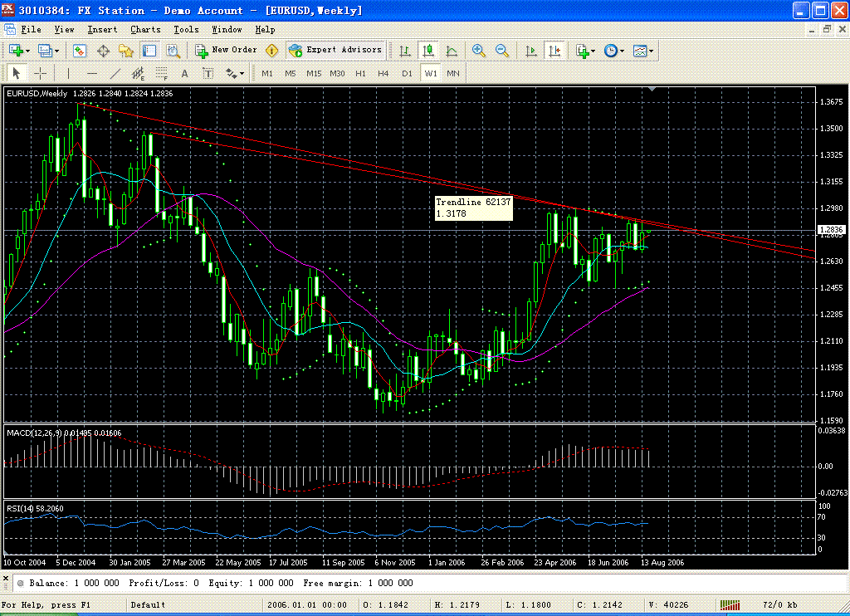Screen dimensions: 850x616
Task: Zoom out of the chart
Action: 502,51
